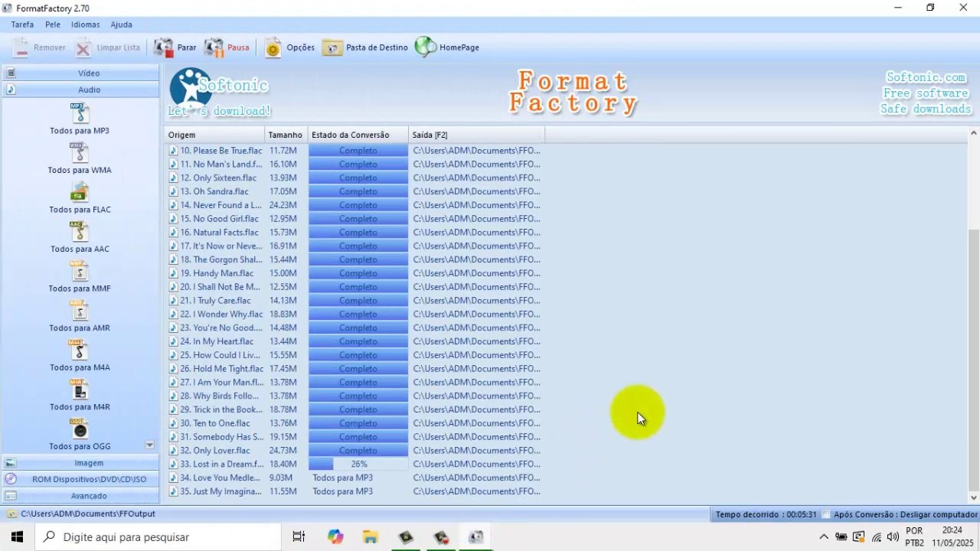Pick the Todos para AMR converter

[80, 316]
